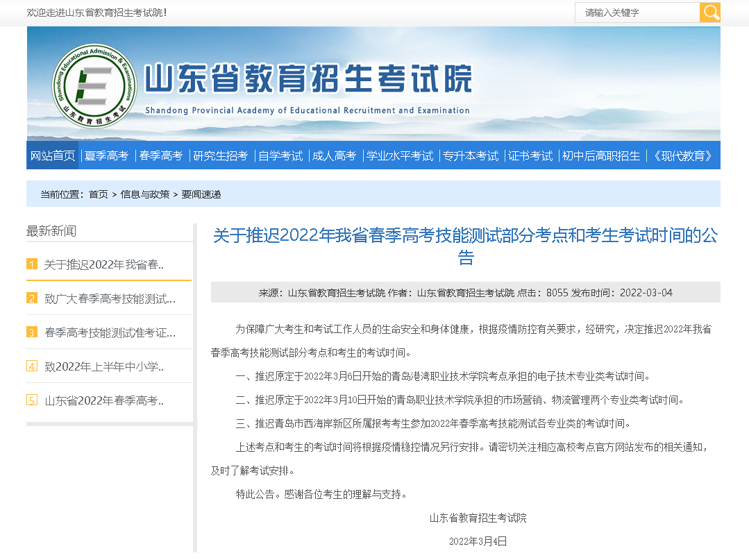This screenshot has width=749, height=560.
Task: Click the number 5 news badge
Action: (x=32, y=400)
